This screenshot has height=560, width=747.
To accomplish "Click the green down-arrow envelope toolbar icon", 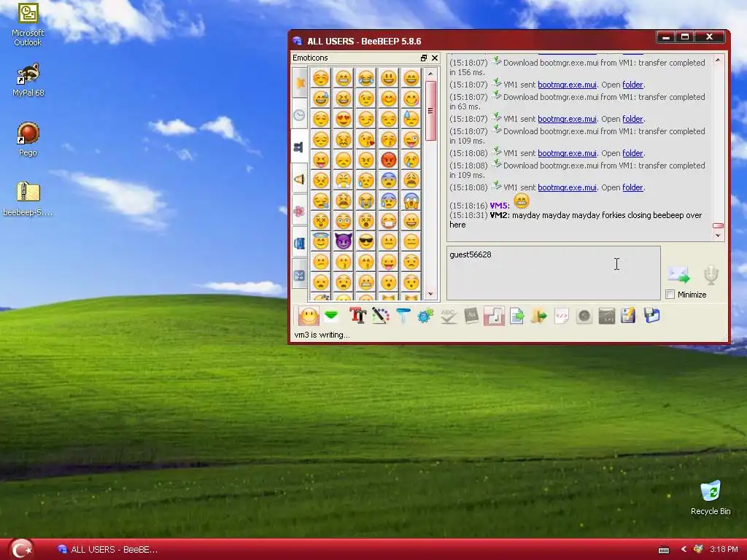I will click(x=332, y=315).
